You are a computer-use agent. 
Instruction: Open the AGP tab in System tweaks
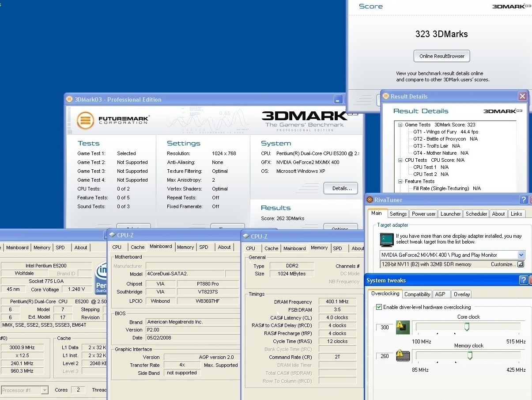click(440, 294)
